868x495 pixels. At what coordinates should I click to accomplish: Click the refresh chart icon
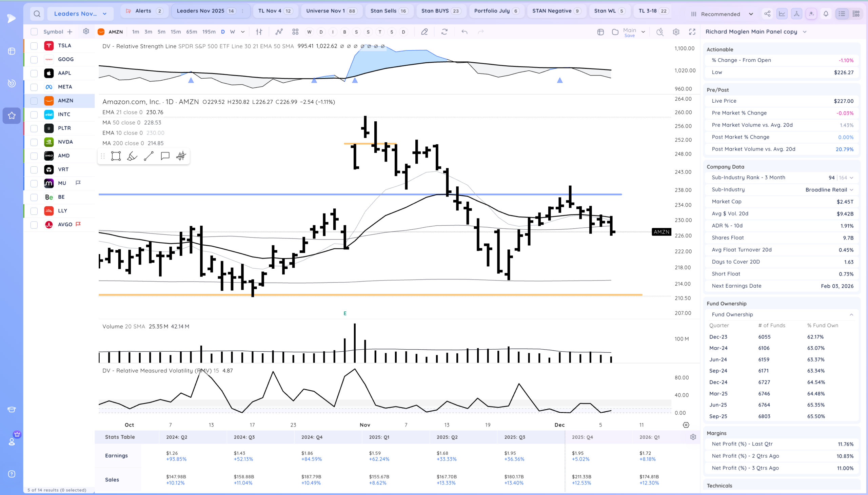click(444, 32)
